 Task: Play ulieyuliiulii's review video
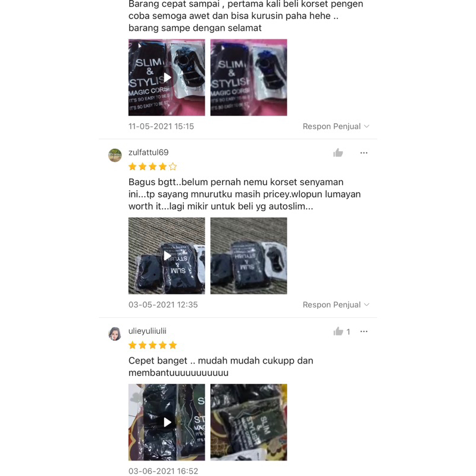click(x=167, y=422)
